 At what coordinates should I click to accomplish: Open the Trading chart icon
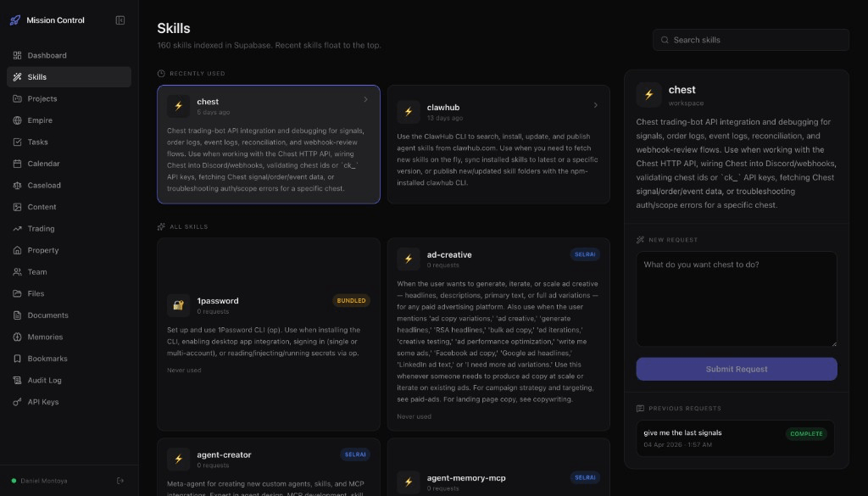pyautogui.click(x=18, y=228)
